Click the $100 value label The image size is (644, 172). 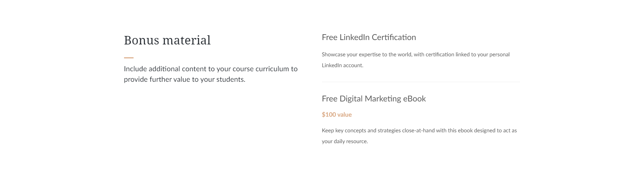[x=337, y=115]
